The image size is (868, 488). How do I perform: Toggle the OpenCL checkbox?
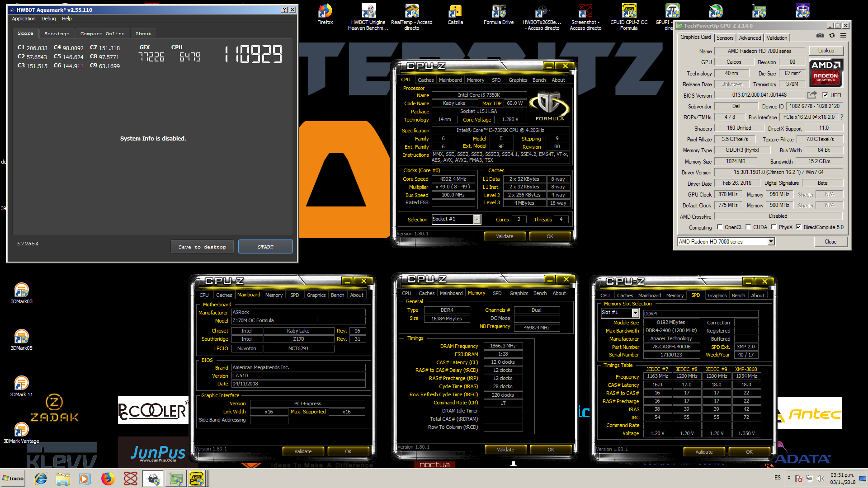(x=720, y=227)
